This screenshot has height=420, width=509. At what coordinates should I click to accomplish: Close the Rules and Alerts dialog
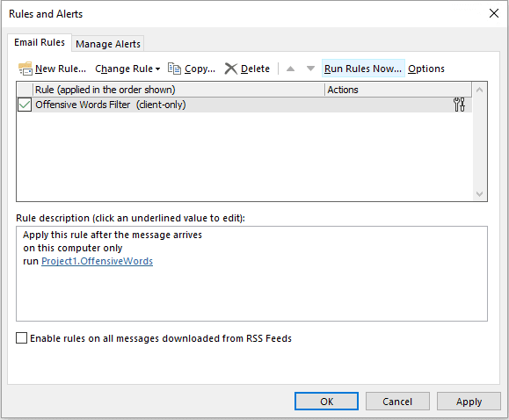[494, 13]
